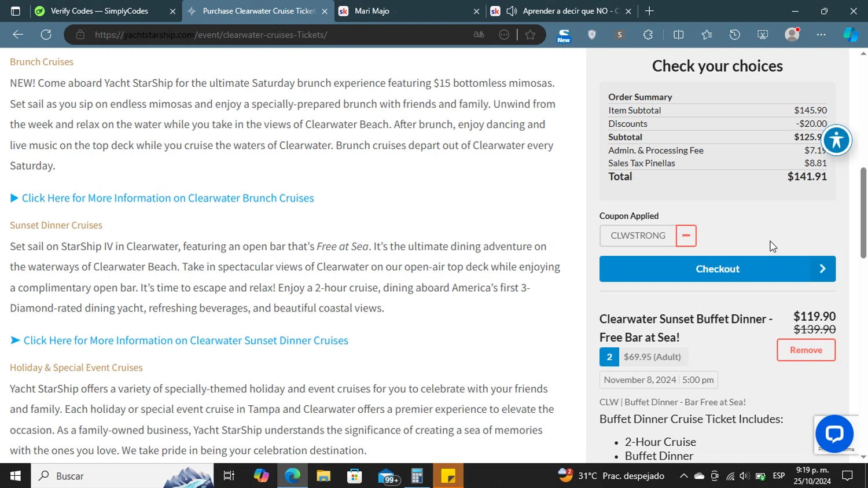View site information lock icon
The width and height of the screenshot is (868, 488).
(x=80, y=35)
